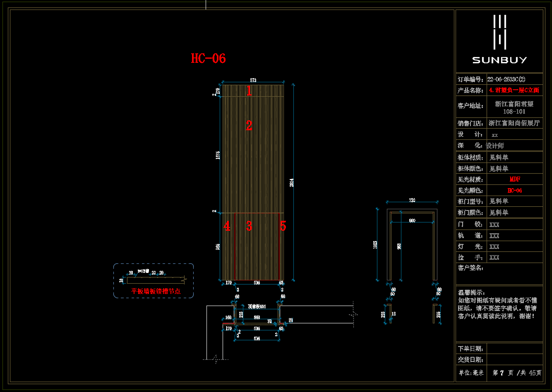Click red panel number 1 label

tap(249, 91)
